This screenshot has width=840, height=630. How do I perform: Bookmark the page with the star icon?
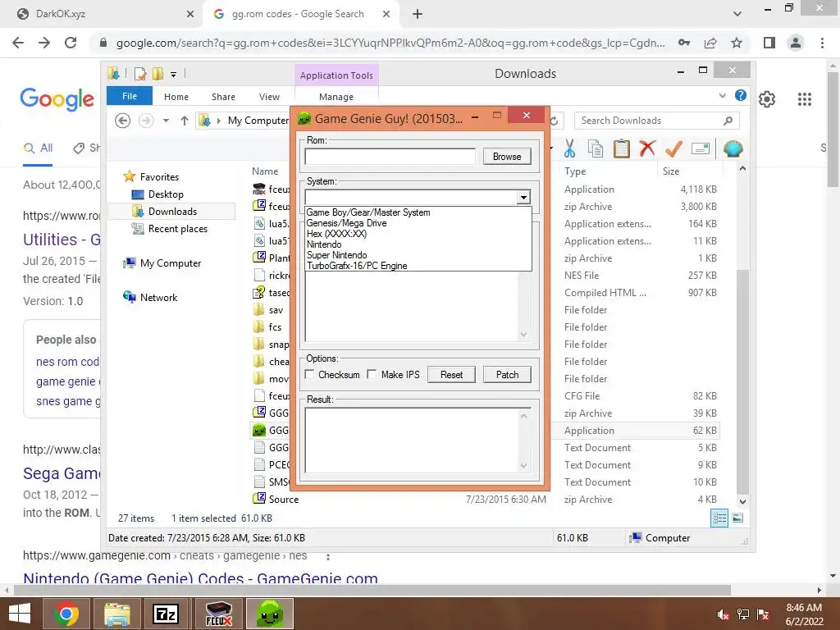click(737, 43)
